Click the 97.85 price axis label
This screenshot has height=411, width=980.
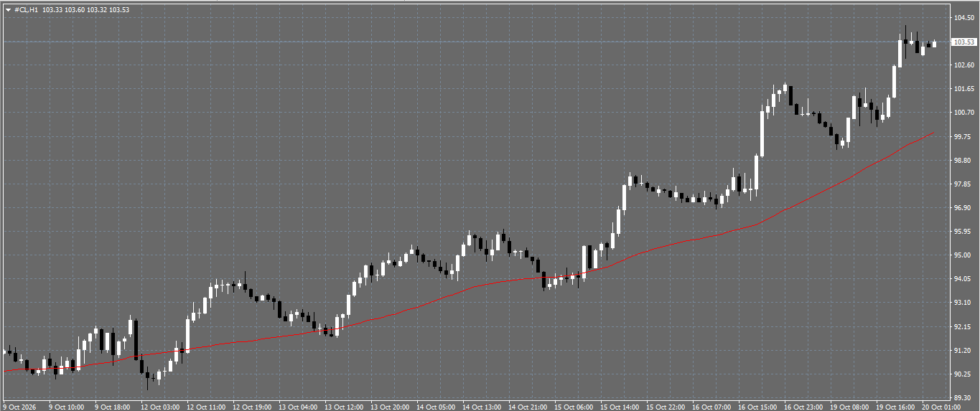coord(963,184)
